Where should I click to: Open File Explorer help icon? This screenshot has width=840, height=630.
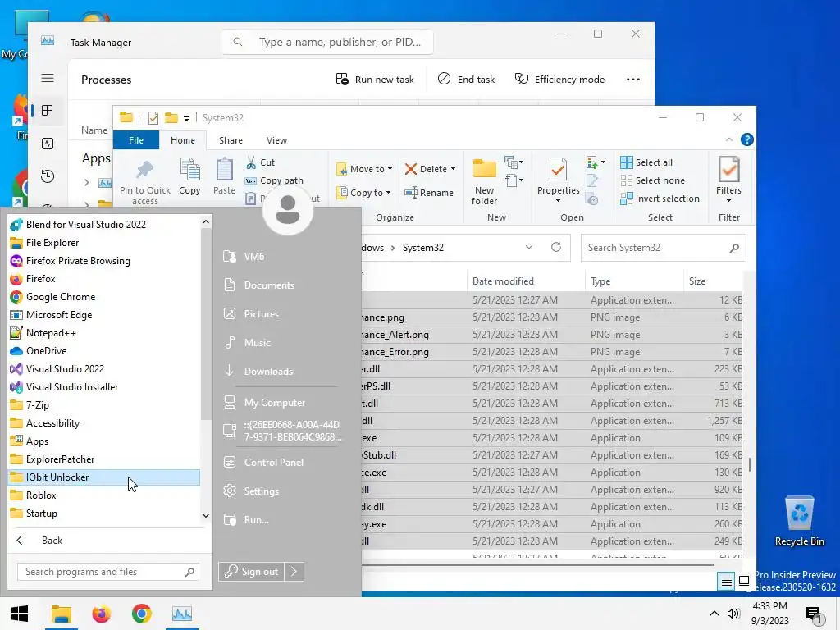click(746, 139)
